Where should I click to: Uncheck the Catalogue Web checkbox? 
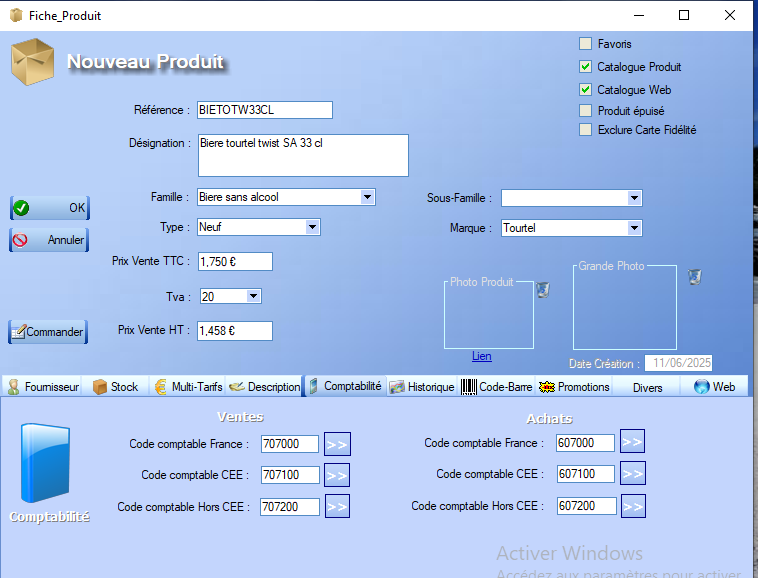586,90
